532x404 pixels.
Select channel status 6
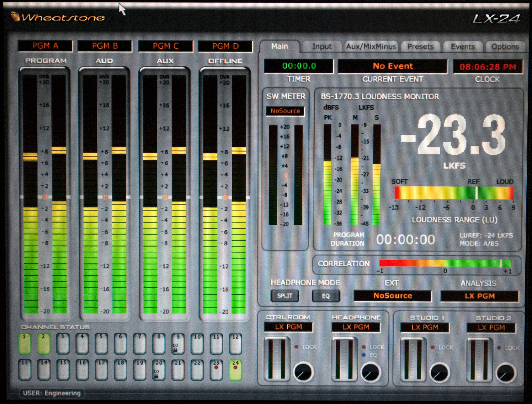(x=120, y=344)
